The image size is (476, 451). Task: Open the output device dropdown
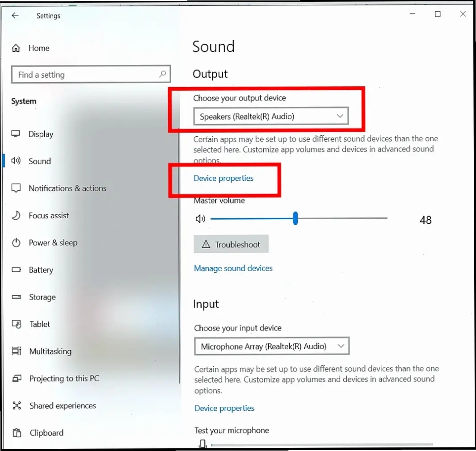[271, 116]
